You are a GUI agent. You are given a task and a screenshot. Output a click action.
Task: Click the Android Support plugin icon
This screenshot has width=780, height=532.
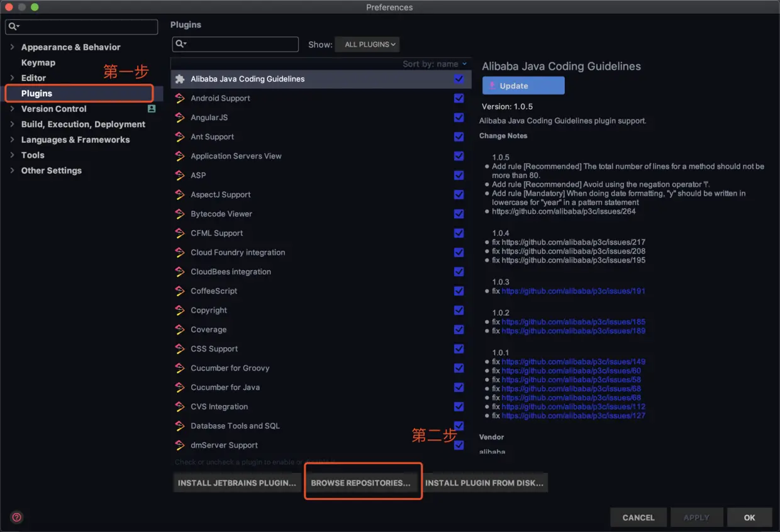click(180, 98)
